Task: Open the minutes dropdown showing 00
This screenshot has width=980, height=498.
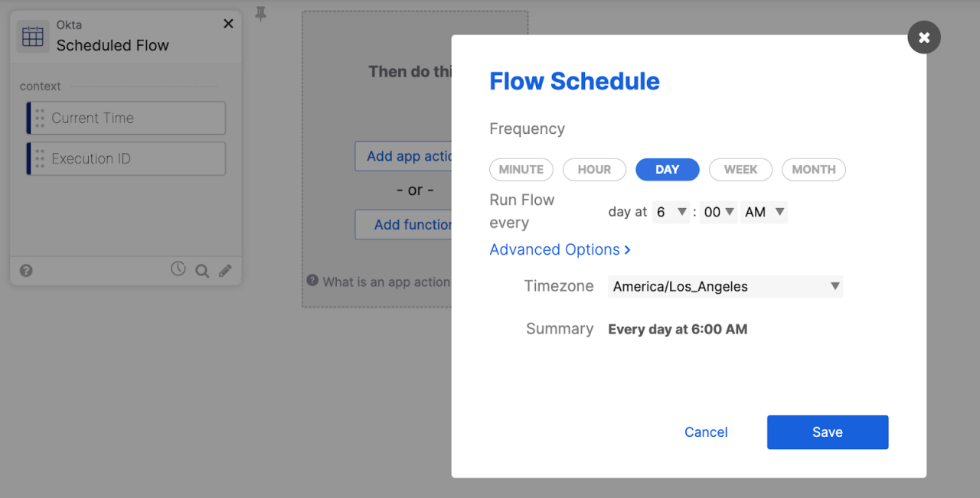Action: (x=718, y=212)
